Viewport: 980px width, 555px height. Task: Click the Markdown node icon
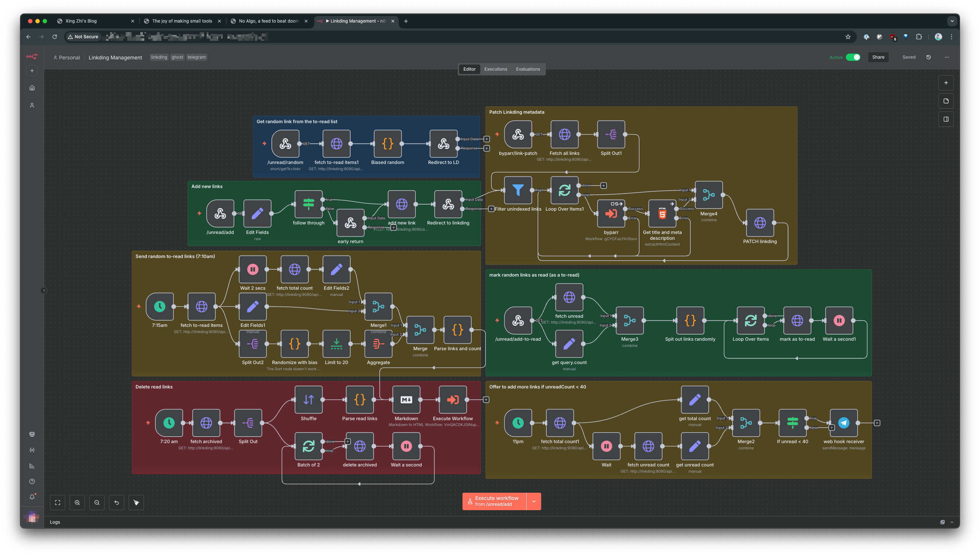point(406,399)
